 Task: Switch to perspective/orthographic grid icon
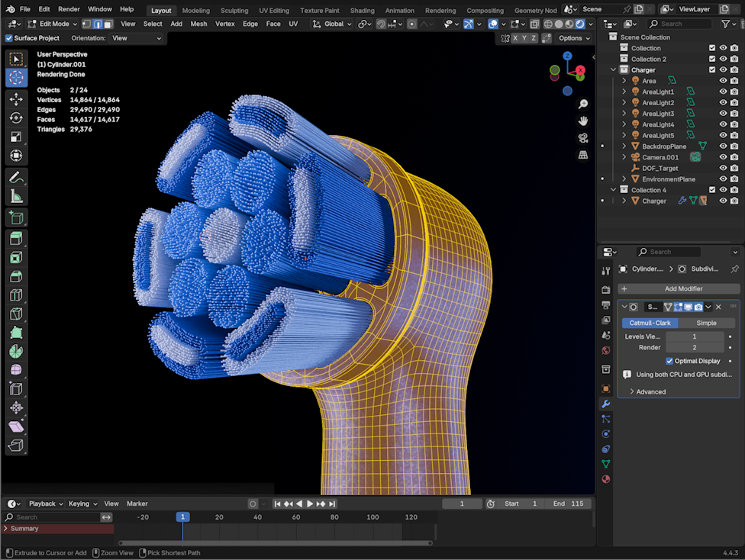tap(583, 155)
